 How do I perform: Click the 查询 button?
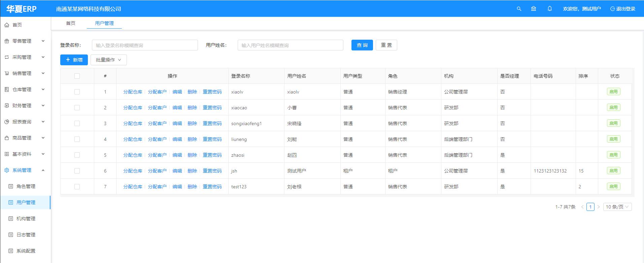pos(362,45)
